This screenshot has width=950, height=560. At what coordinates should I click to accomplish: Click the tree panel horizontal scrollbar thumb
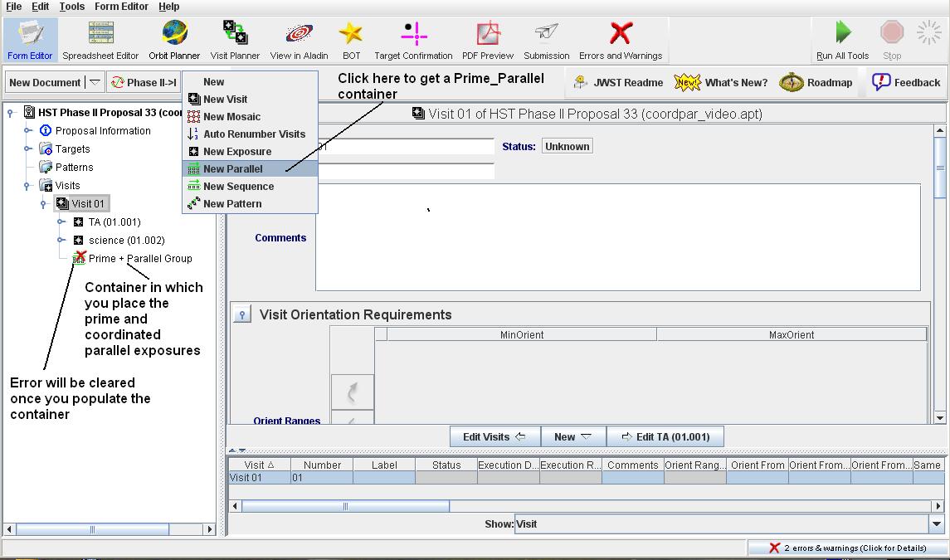click(92, 529)
